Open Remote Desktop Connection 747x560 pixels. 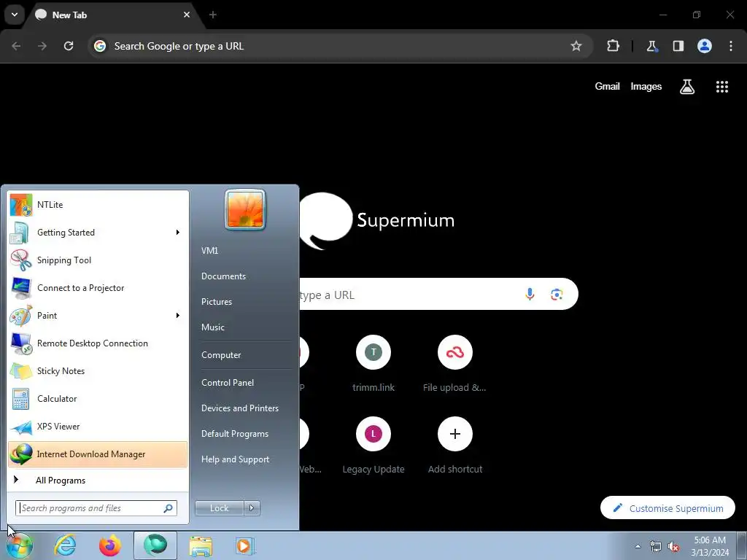coord(98,343)
